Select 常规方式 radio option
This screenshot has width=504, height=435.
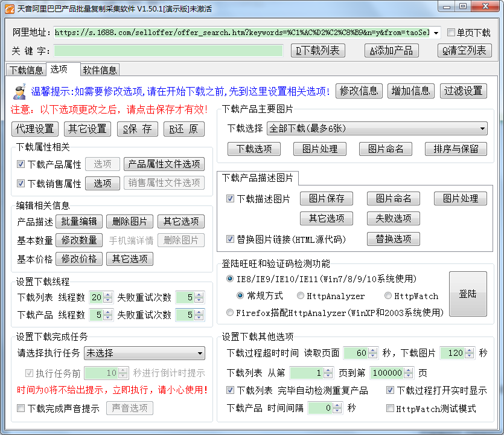click(x=240, y=295)
